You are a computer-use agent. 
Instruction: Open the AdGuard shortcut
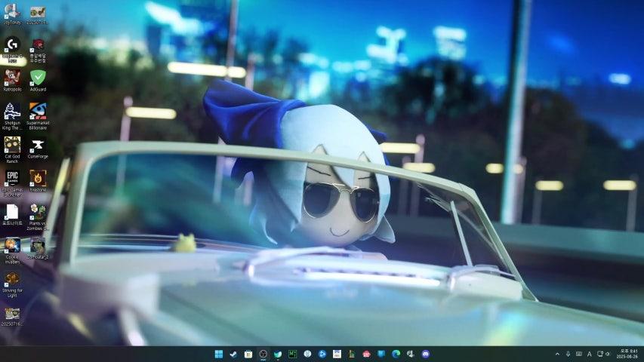tap(38, 81)
